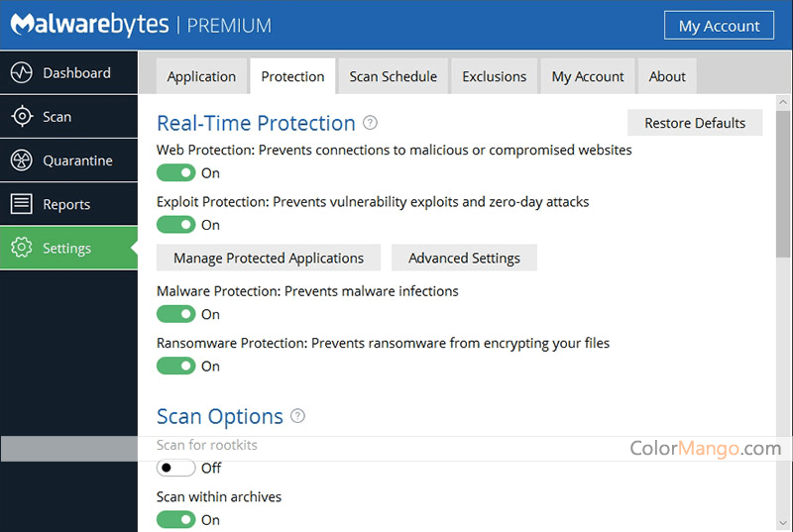
Task: Click the scrollbar down arrow
Action: point(783,523)
